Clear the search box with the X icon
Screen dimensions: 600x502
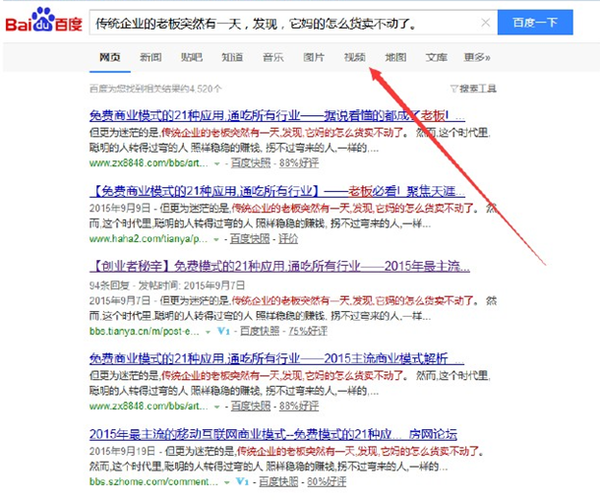click(486, 23)
